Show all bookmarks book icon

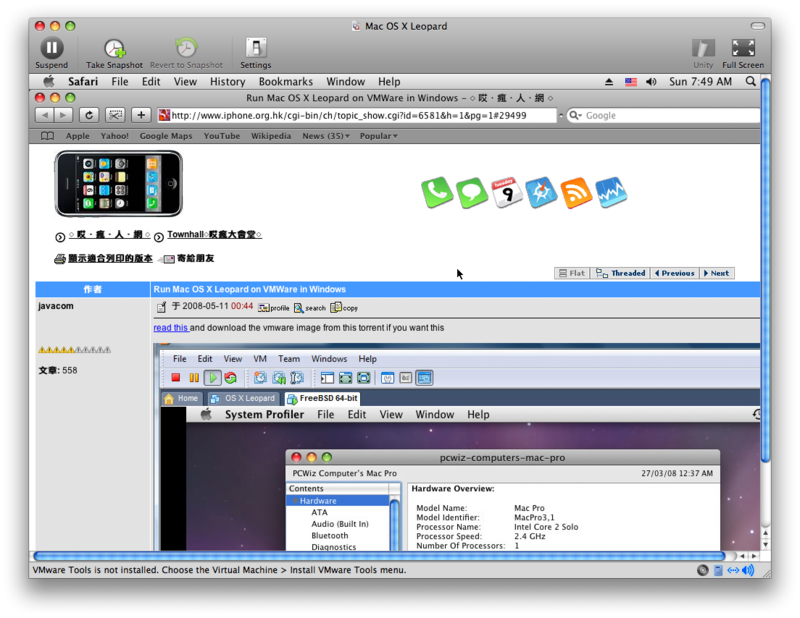coord(47,136)
